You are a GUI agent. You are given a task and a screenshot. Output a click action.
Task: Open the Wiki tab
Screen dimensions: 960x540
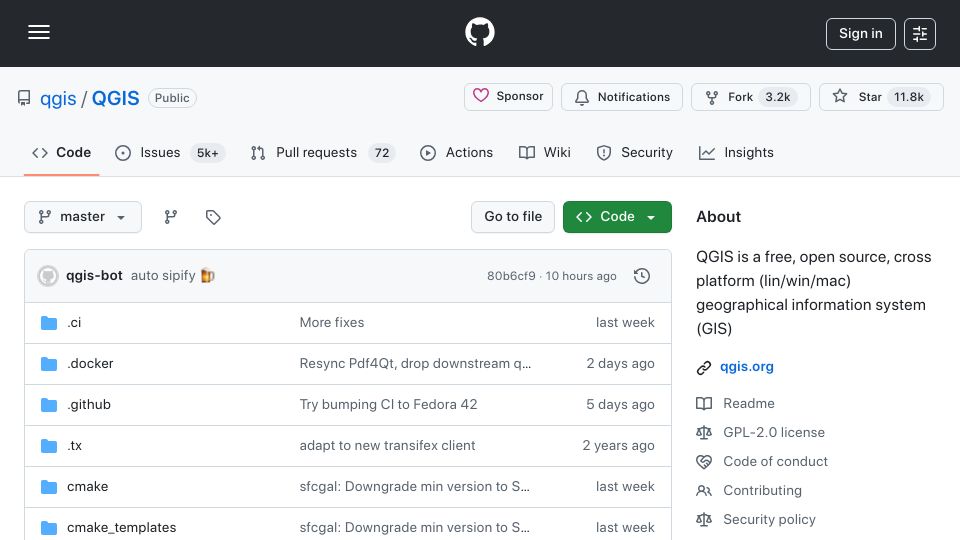tap(544, 152)
